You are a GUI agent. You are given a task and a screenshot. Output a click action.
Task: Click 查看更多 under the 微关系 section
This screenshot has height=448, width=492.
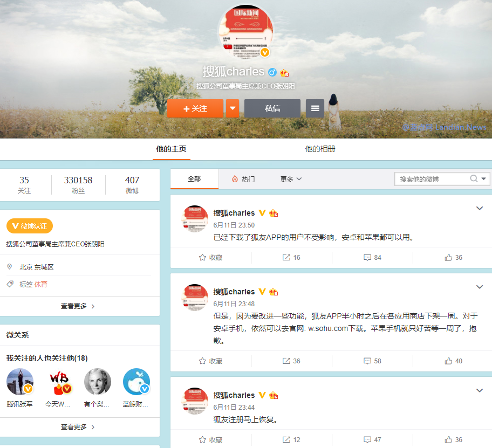point(78,426)
